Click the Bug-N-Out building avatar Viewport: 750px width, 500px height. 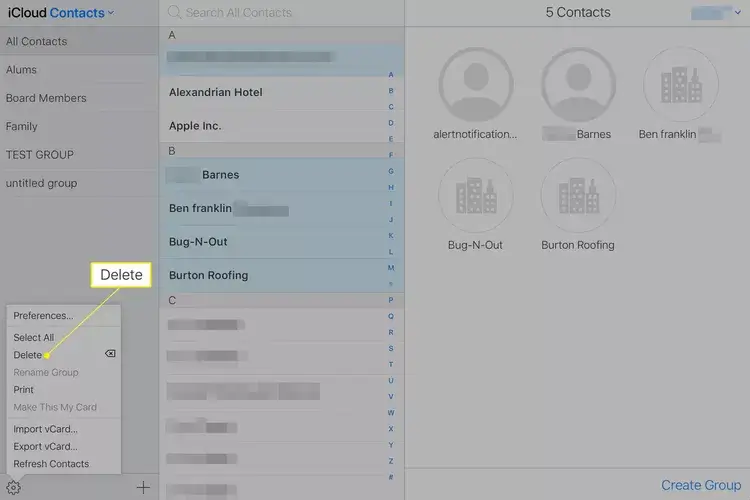476,195
